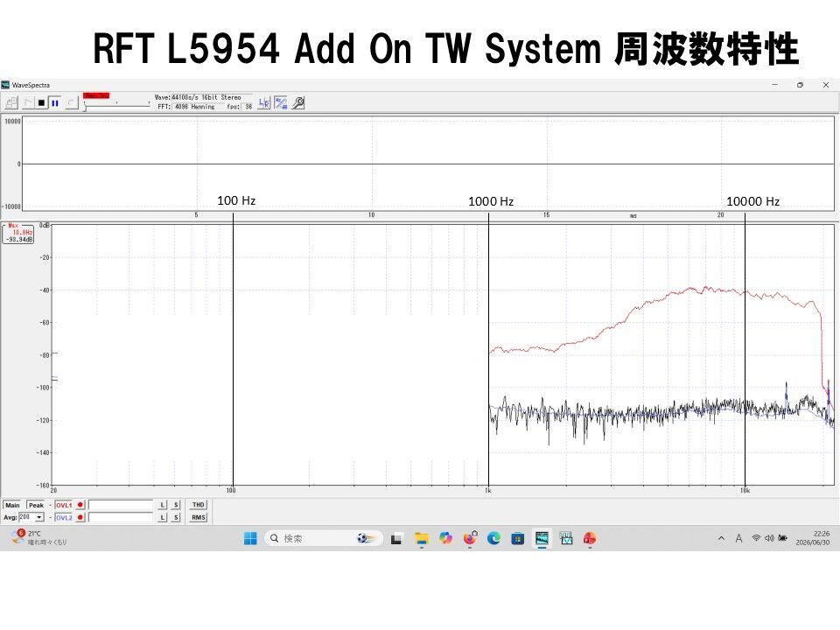The height and width of the screenshot is (630, 840).
Task: Pause measurement with the blue pause button
Action: click(54, 102)
